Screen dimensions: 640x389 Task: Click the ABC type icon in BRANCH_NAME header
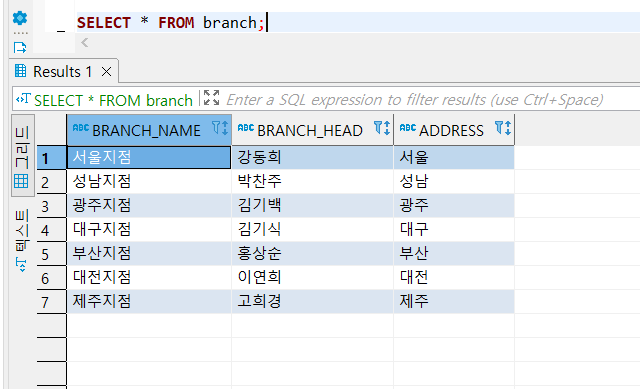click(x=81, y=128)
